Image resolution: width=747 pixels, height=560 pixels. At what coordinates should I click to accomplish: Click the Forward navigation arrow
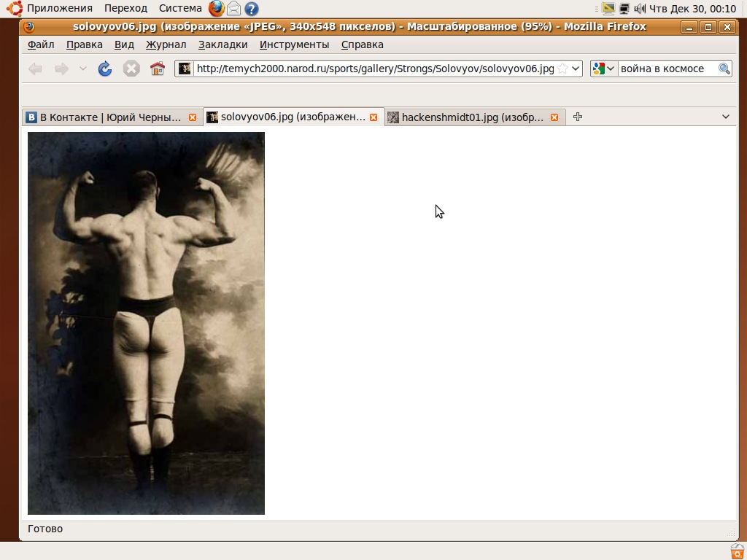point(62,69)
